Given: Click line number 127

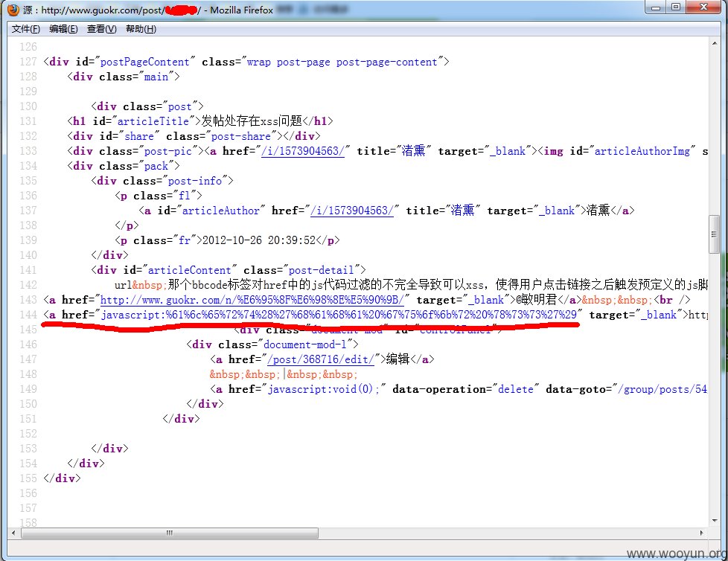Looking at the screenshot, I should (28, 62).
